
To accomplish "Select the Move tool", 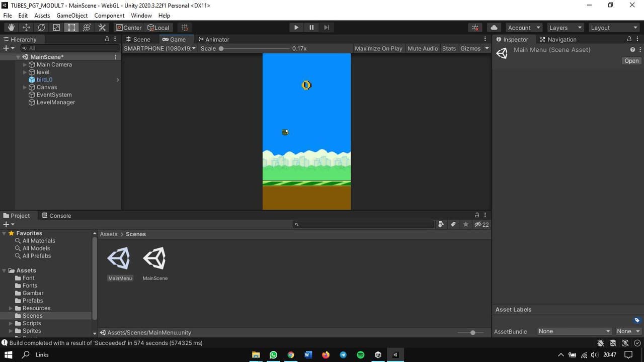I will click(26, 28).
